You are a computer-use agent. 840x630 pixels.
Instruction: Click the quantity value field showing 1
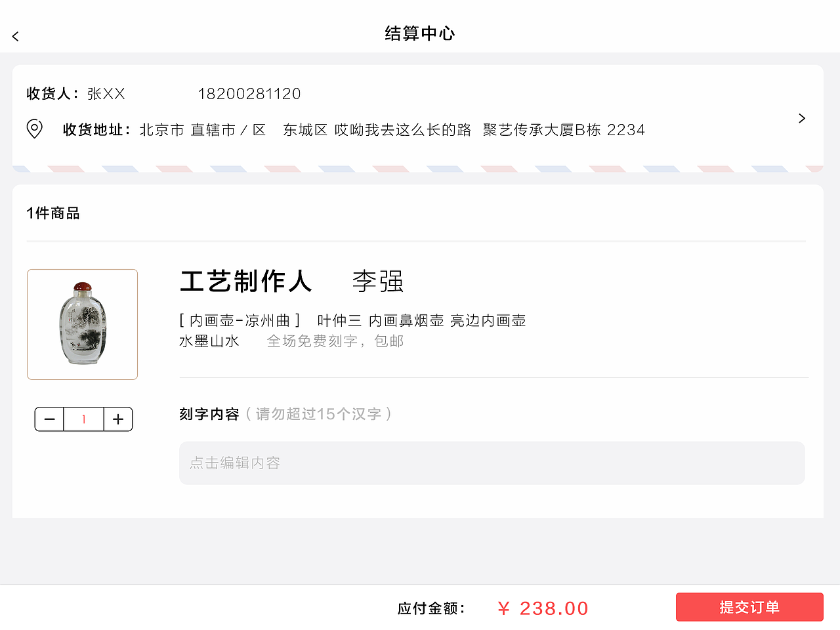point(83,419)
